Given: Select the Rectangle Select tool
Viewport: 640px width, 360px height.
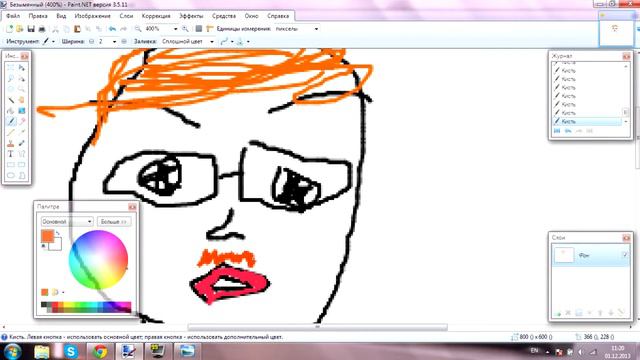Looking at the screenshot, I should click(x=11, y=67).
